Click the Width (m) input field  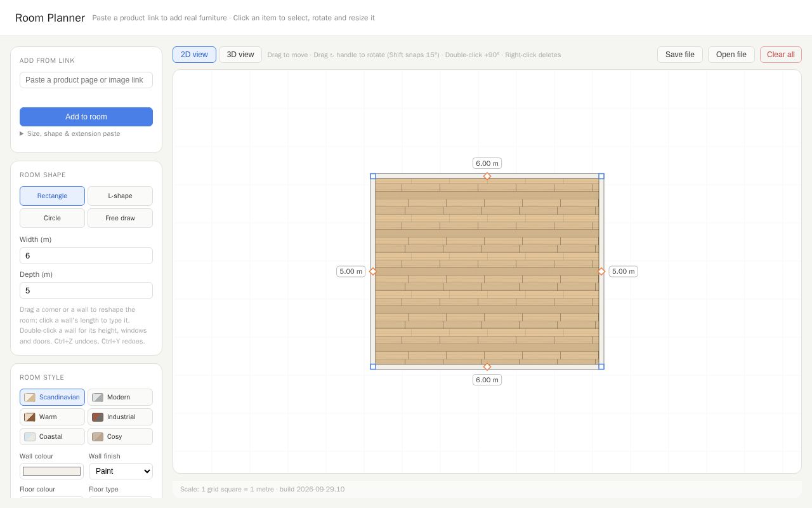[x=86, y=256]
